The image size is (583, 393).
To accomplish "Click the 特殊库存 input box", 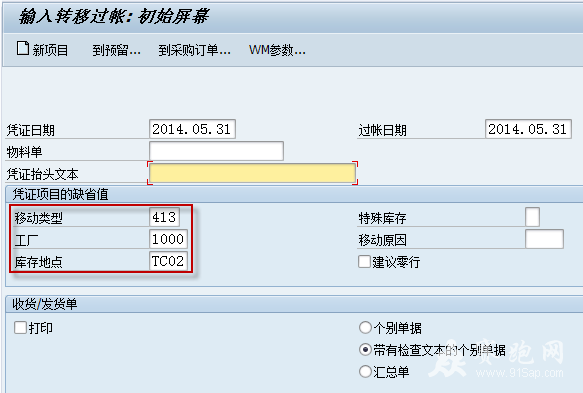I will [532, 217].
